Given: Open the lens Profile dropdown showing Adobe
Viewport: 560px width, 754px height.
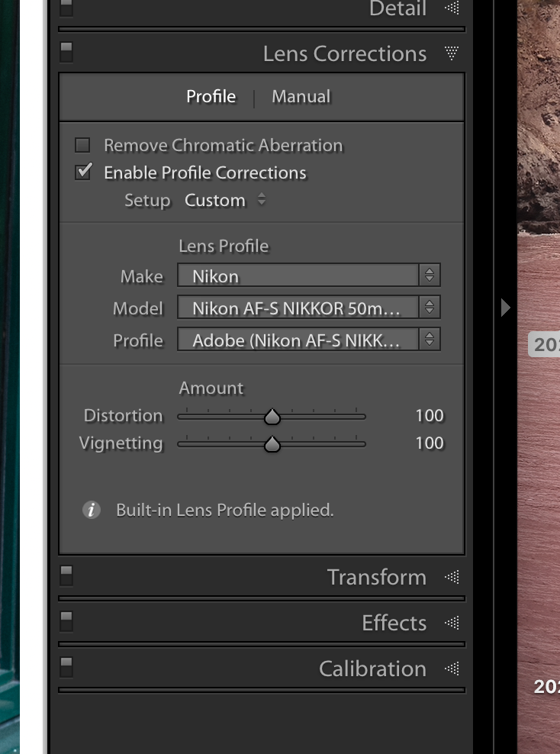Looking at the screenshot, I should pyautogui.click(x=308, y=340).
